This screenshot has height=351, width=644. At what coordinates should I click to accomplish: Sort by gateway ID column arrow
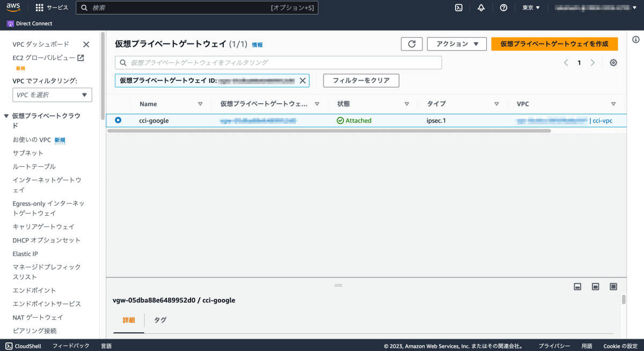tap(317, 104)
